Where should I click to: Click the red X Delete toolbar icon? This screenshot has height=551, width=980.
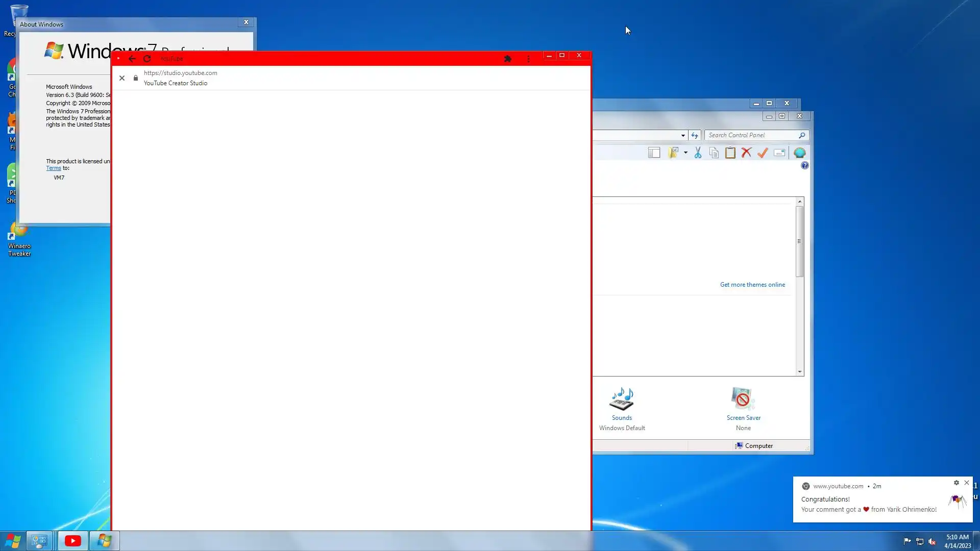click(746, 153)
